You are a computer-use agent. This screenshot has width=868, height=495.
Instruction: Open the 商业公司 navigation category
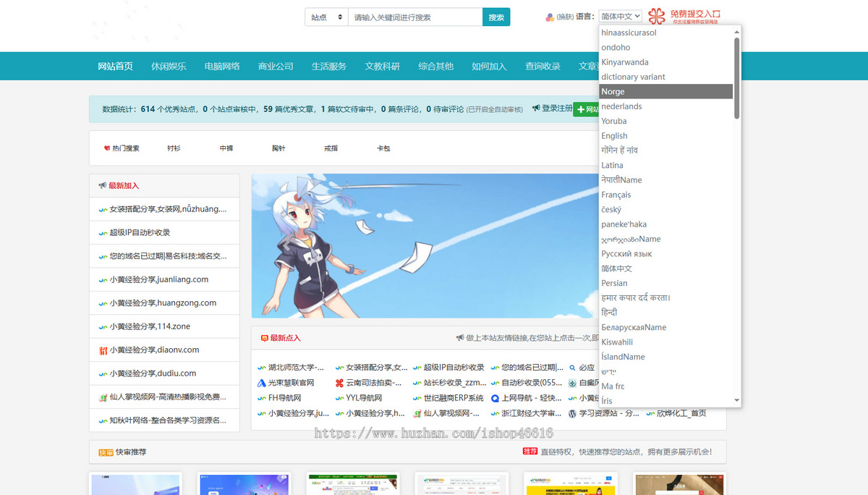276,66
